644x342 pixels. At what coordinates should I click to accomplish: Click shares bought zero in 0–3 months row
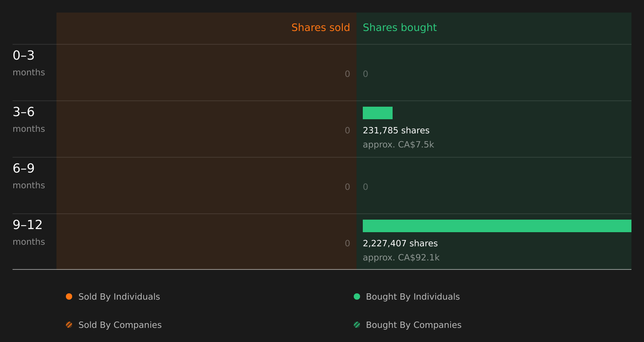tap(366, 74)
